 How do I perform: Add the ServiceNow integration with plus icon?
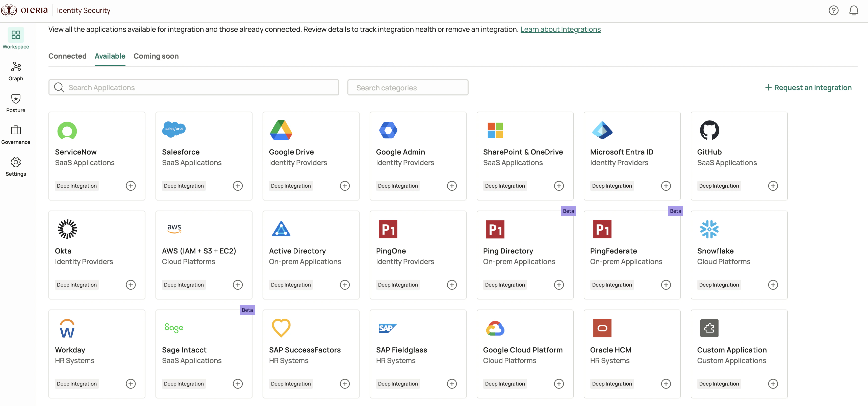click(x=131, y=186)
